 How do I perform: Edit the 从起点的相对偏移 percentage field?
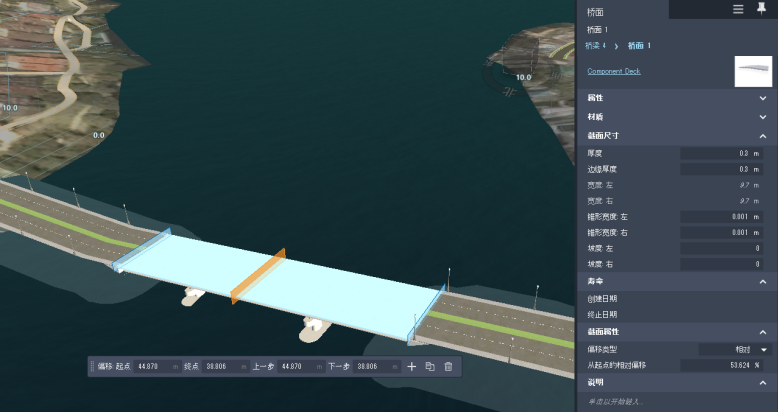pos(721,365)
